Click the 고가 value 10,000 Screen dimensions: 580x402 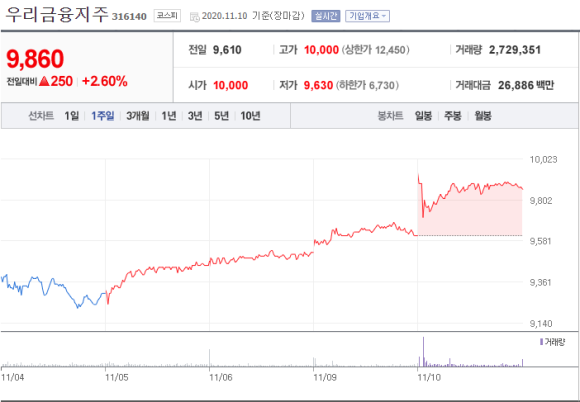pyautogui.click(x=321, y=50)
